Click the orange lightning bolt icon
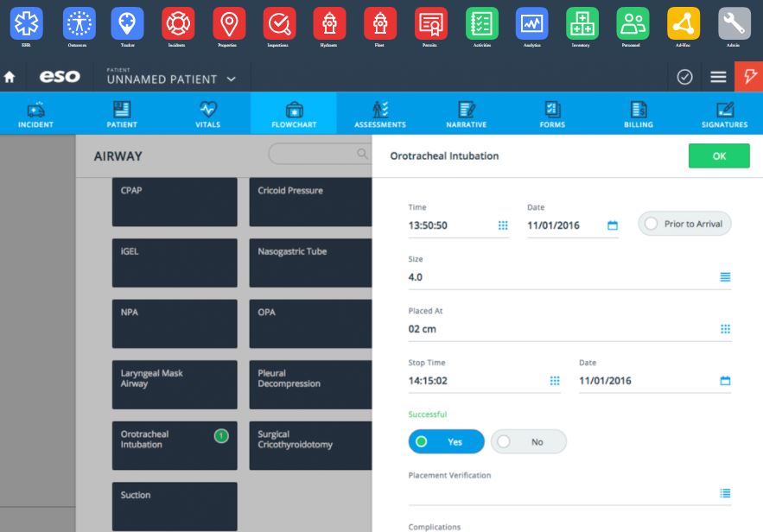The height and width of the screenshot is (532, 763). [749, 76]
